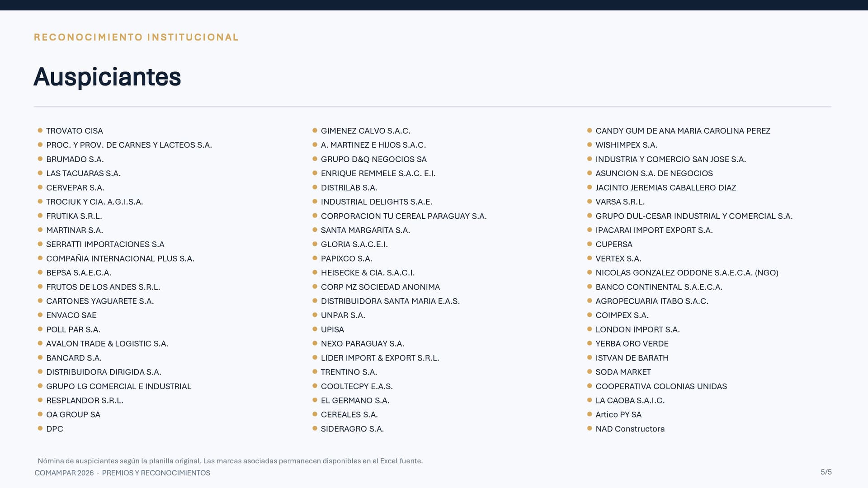The height and width of the screenshot is (488, 868).
Task: Click 'CANDY GUM DE ANA MARIA CAROLINA PEREZ'
Action: coord(683,131)
